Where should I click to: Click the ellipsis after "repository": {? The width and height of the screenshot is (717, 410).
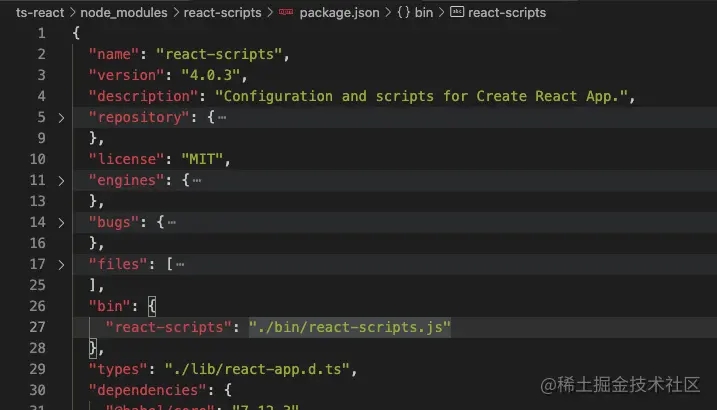222,118
